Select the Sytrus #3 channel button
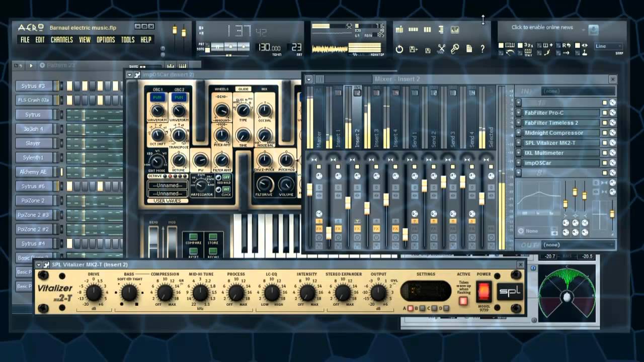644x362 pixels. (33, 86)
